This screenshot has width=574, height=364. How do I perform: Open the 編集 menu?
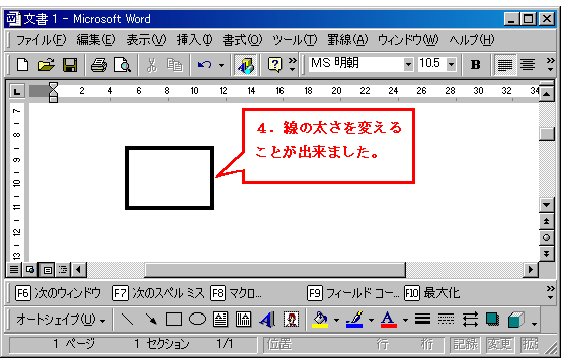[96, 40]
